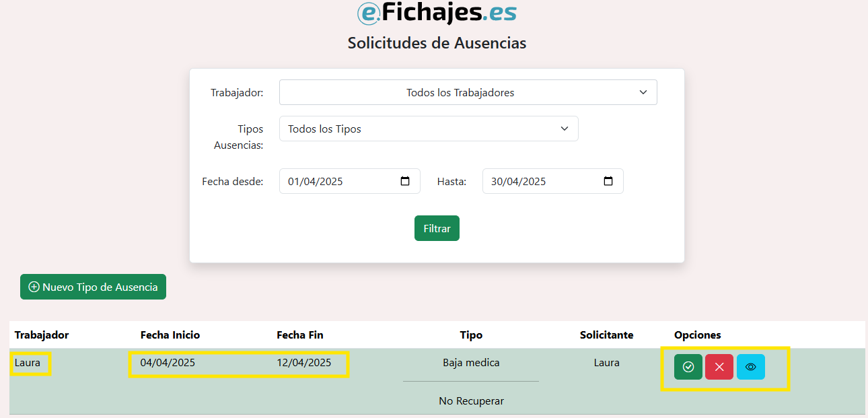Select the Trabajador column header
Viewport: 868px width, 418px height.
(42, 335)
